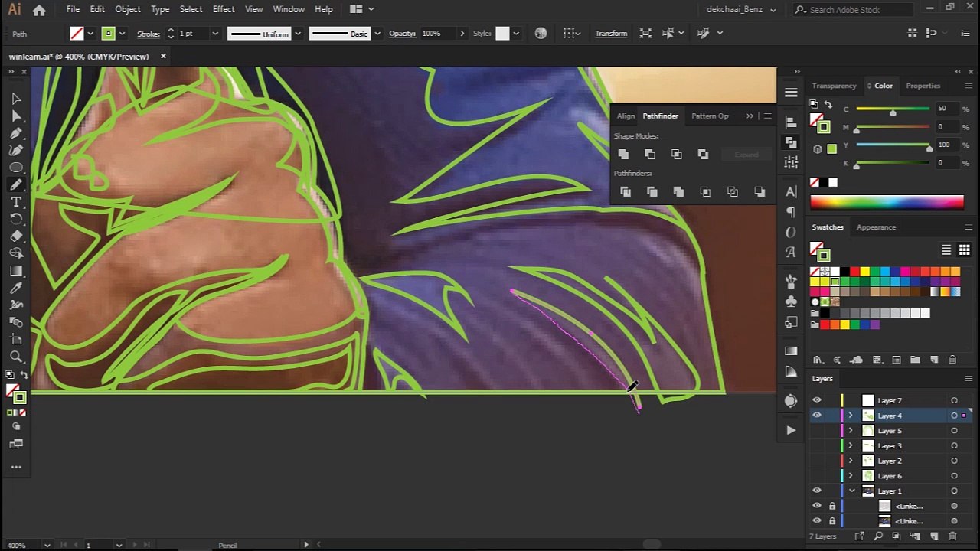Switch swatches to list view
The width and height of the screenshot is (980, 551).
pyautogui.click(x=946, y=250)
